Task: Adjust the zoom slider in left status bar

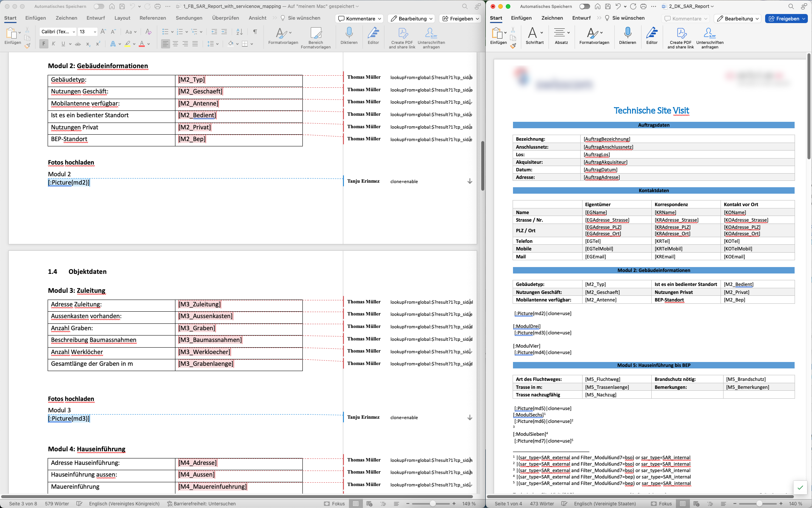Action: (x=433, y=503)
